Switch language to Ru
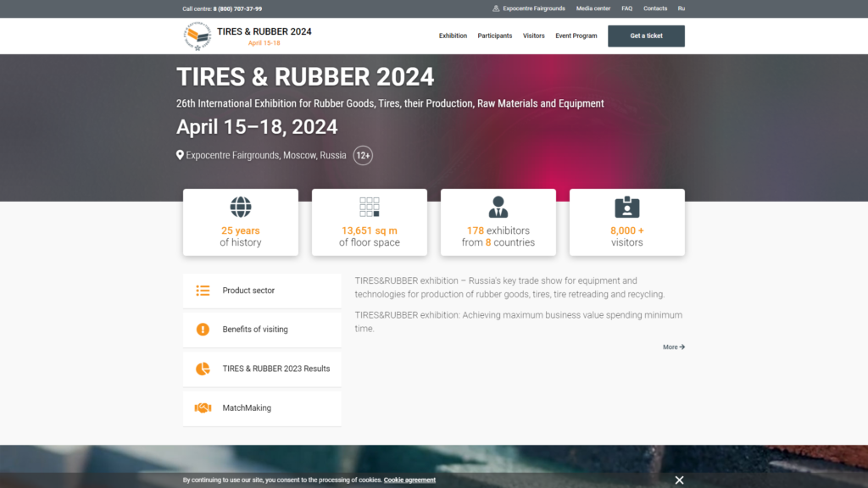 click(x=682, y=8)
